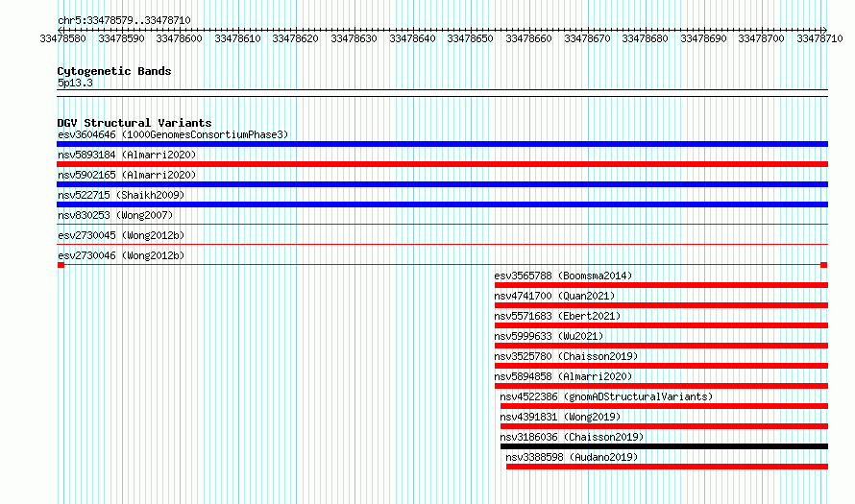Click ruler position 33478680

point(645,38)
